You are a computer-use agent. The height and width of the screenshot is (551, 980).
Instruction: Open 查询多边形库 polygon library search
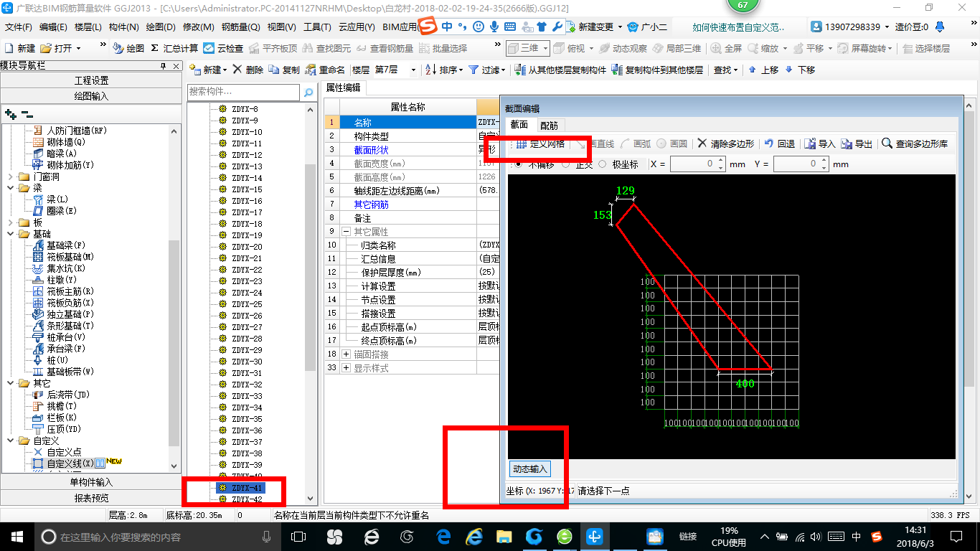click(915, 143)
